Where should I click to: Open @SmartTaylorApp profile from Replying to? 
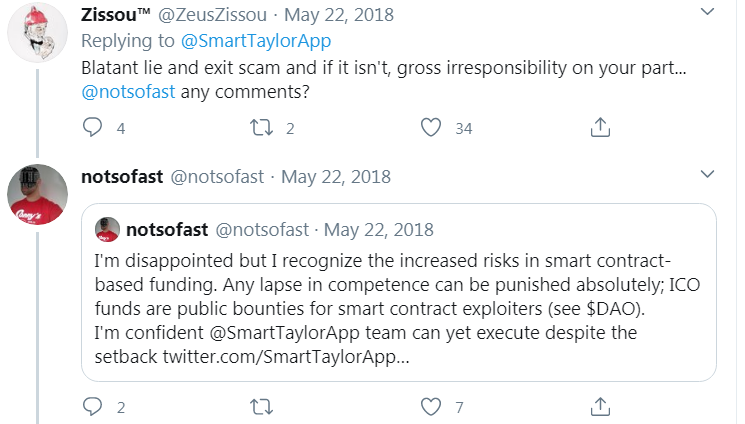tap(256, 41)
